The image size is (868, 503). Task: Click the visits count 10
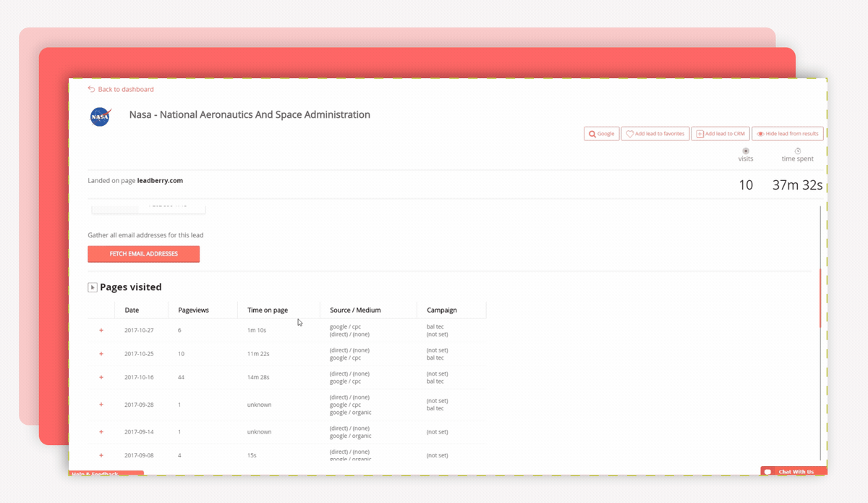click(x=746, y=185)
